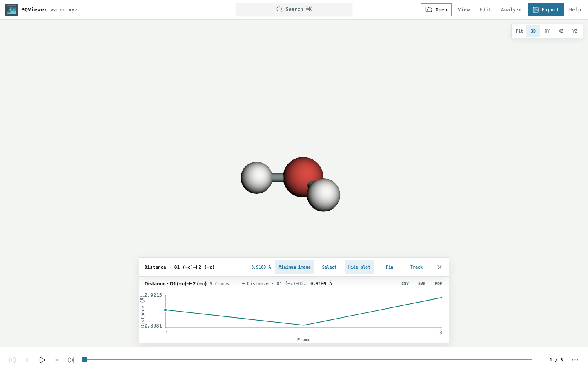
Task: Click the frame timeline slider handle
Action: 85,360
